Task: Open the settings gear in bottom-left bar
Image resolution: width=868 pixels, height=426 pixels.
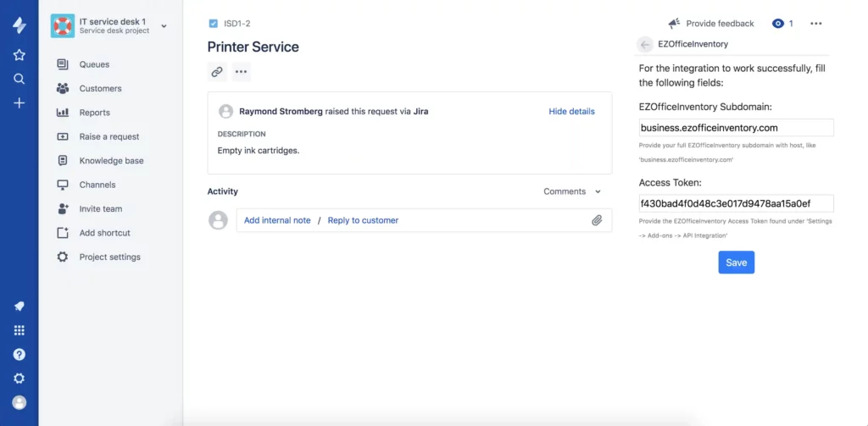Action: click(19, 379)
